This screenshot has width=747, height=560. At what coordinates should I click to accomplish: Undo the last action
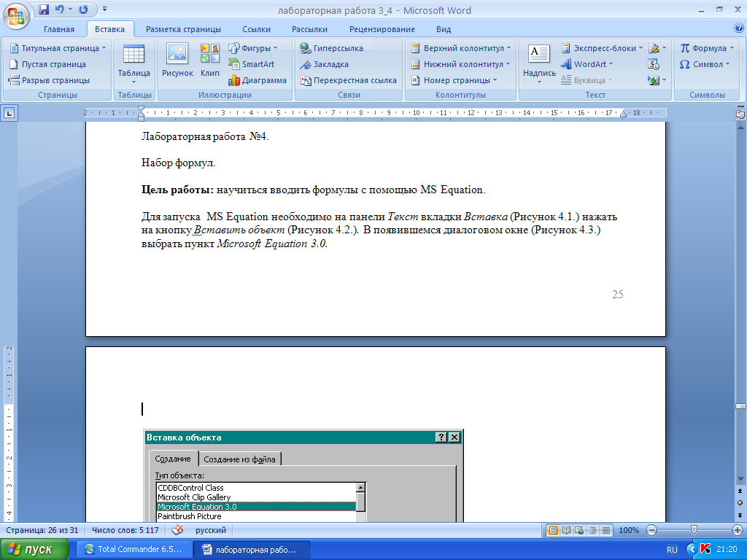(60, 9)
